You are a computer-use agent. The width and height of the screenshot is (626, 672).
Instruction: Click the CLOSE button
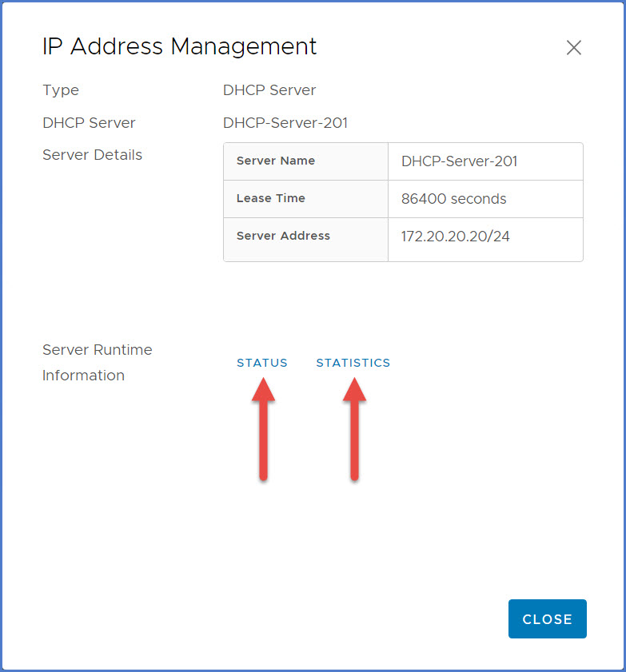(x=547, y=618)
